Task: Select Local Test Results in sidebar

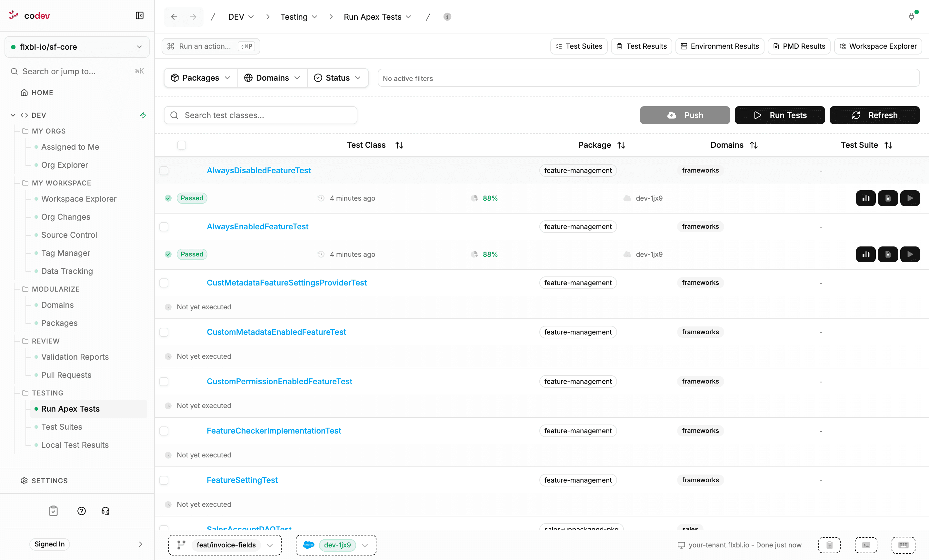Action: (x=75, y=445)
